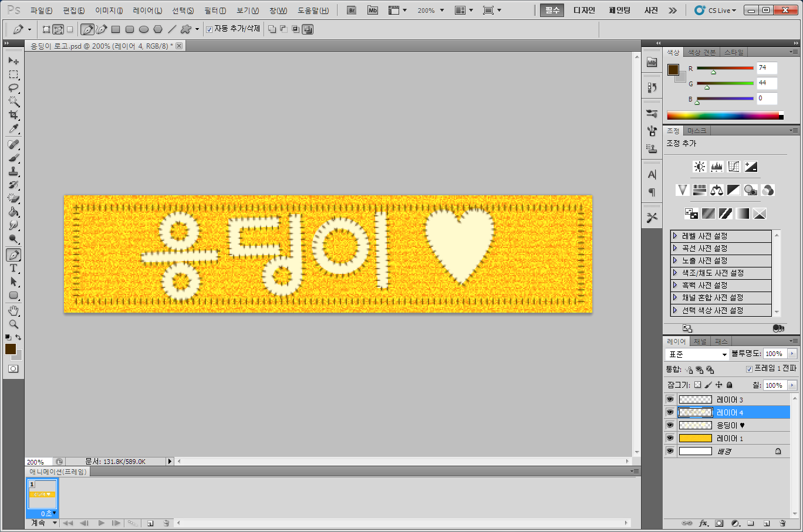
Task: Add a Gradient Map adjustment
Action: click(x=743, y=214)
